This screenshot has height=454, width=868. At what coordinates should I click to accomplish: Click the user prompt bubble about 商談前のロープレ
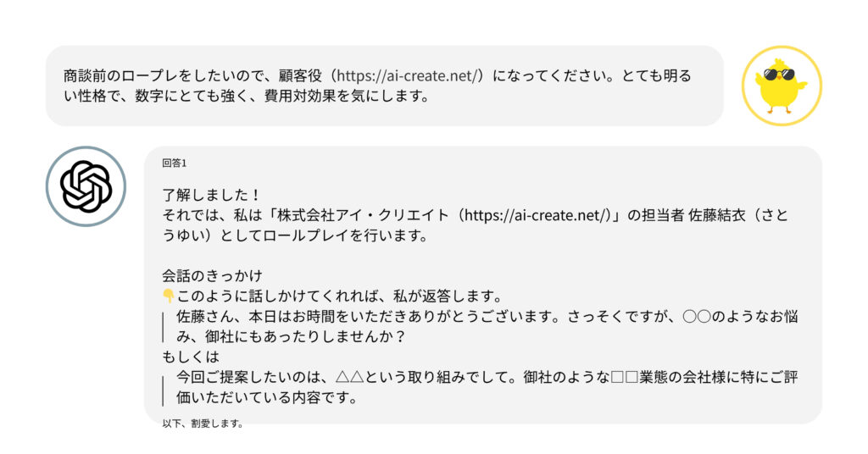pos(385,86)
